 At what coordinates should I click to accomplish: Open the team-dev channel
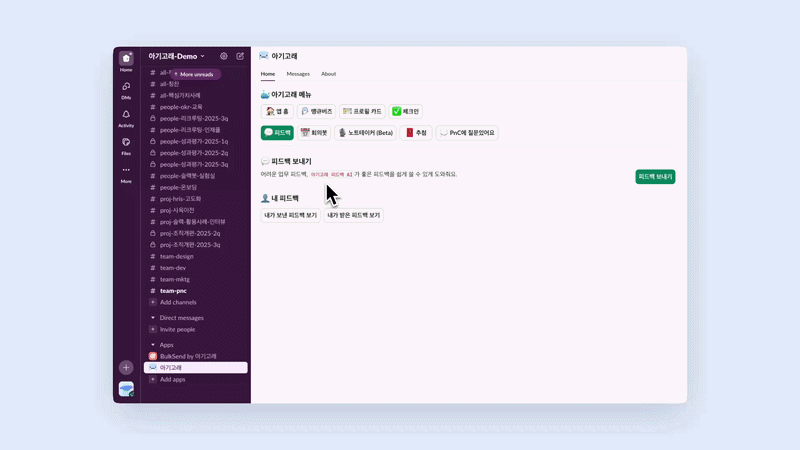[196, 268]
